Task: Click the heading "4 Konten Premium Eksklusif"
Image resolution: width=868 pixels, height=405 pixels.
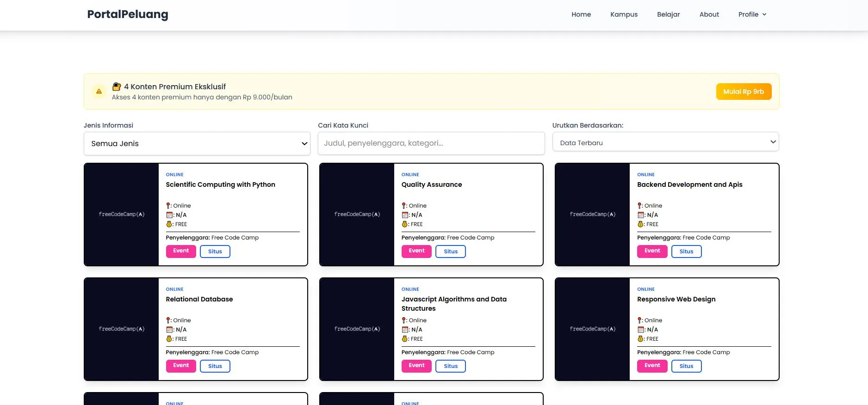Action: 175,86
